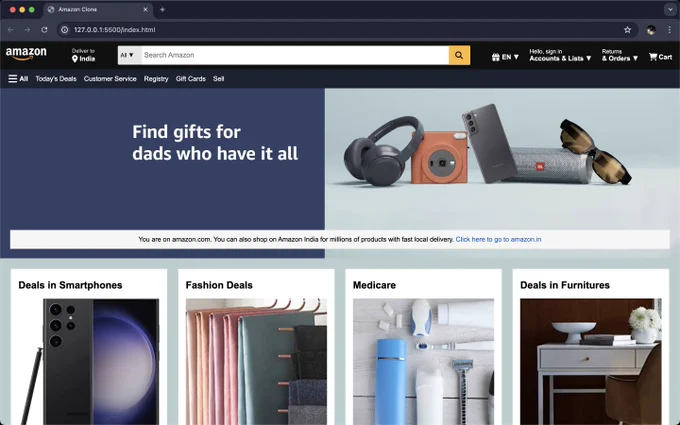Screen dimensions: 680x425
Task: Open the Deals in Smartphones phone image
Action: point(88,362)
